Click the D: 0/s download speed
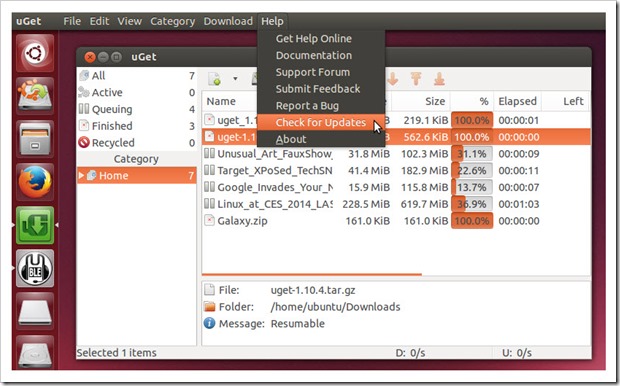This screenshot has height=386, width=620. [x=410, y=352]
